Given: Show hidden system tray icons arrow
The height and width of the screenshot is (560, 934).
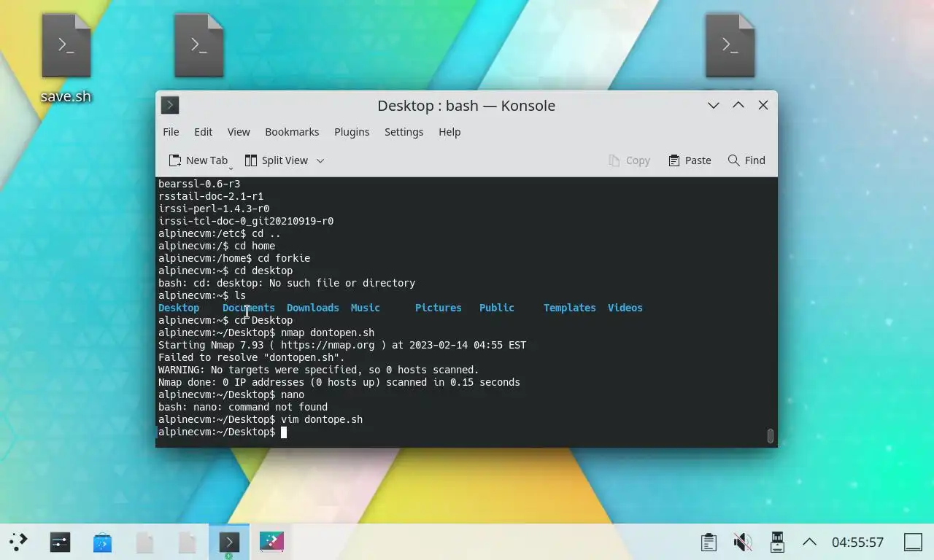Looking at the screenshot, I should click(809, 542).
